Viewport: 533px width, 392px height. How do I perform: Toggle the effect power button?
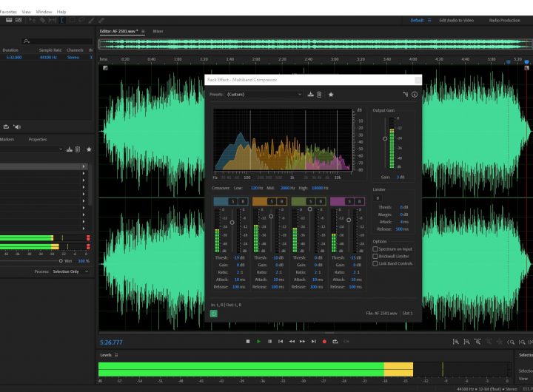[213, 313]
